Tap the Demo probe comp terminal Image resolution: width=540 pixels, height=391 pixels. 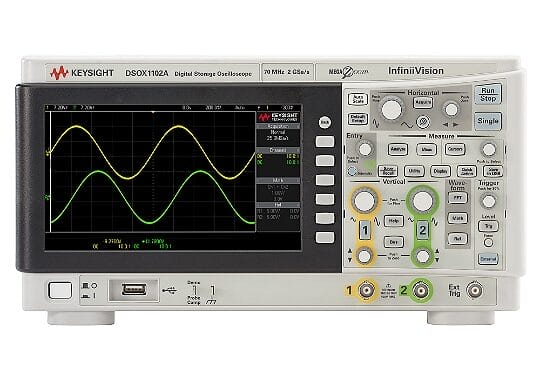point(195,291)
